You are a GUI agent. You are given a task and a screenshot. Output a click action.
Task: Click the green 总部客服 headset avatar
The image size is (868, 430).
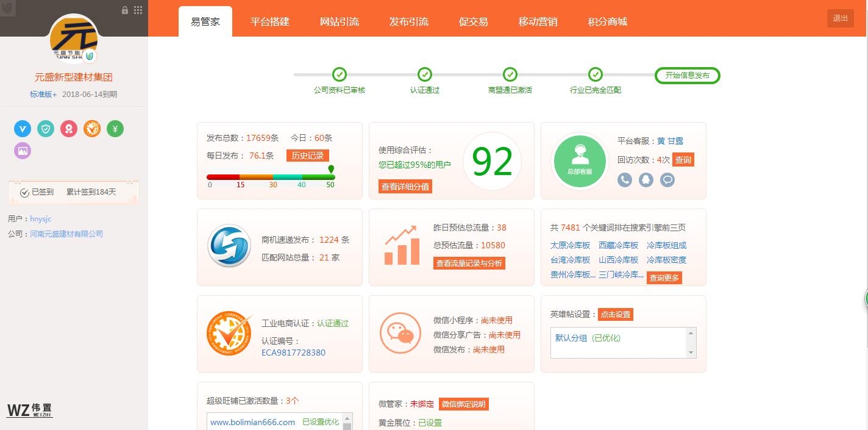[580, 161]
